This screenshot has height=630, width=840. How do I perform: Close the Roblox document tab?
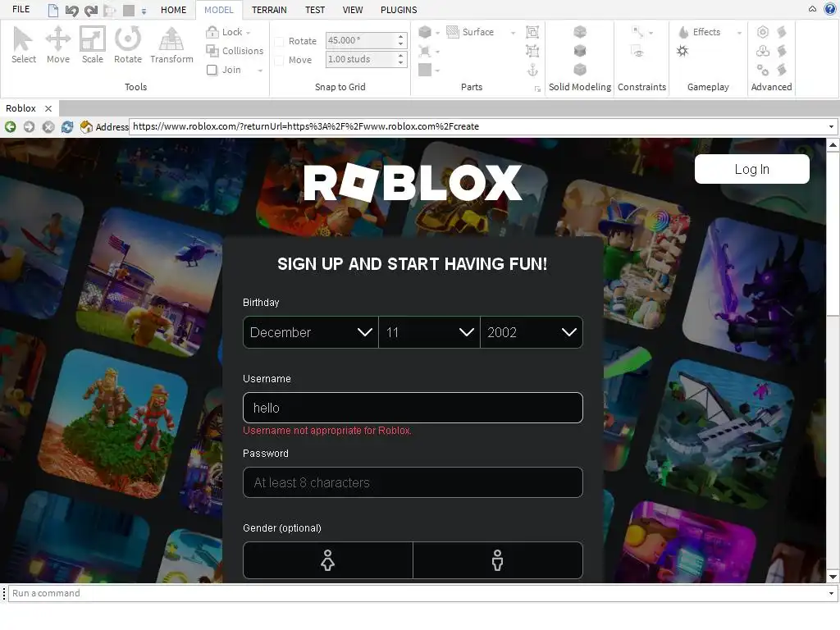[x=48, y=109]
